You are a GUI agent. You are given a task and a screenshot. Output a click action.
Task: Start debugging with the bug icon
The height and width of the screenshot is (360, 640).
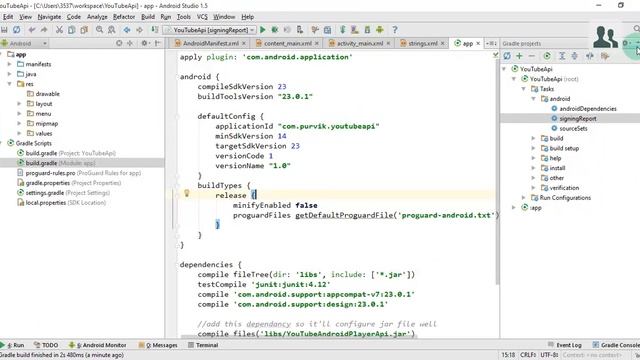point(275,30)
